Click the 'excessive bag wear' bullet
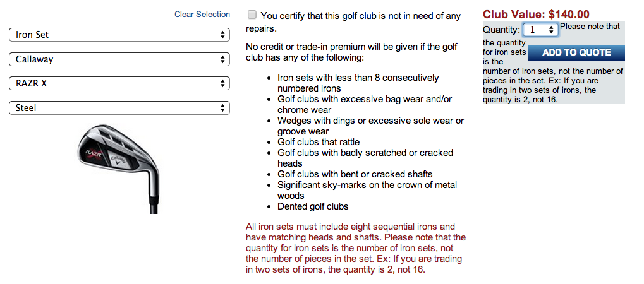This screenshot has height=284, width=644. (x=365, y=104)
